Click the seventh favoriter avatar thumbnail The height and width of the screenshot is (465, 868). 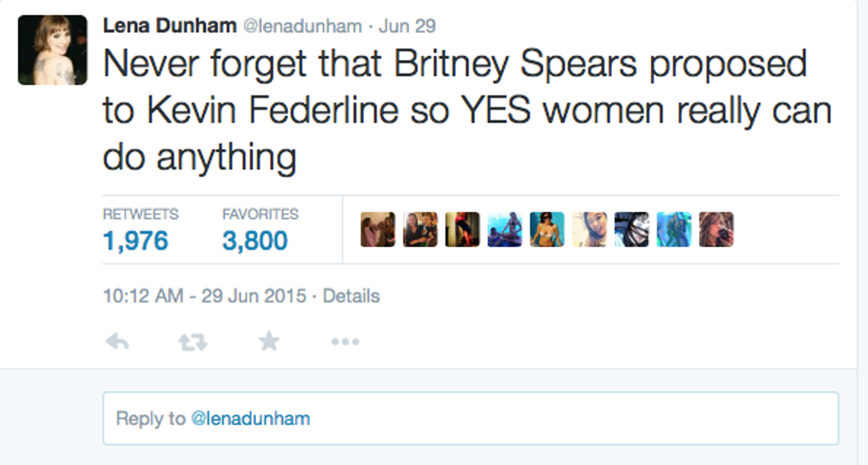click(x=632, y=229)
